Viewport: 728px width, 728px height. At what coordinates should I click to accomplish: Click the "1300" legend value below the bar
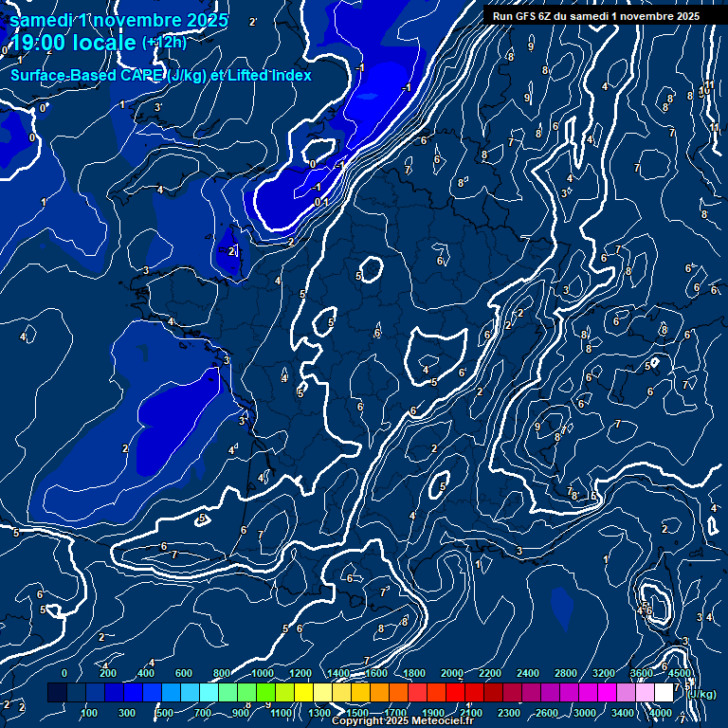pos(319,713)
